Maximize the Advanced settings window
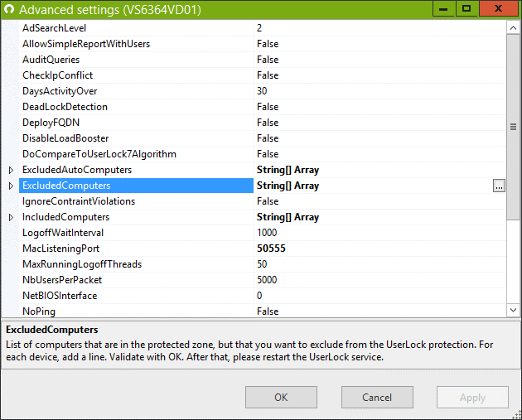The height and width of the screenshot is (420, 522). point(466,8)
